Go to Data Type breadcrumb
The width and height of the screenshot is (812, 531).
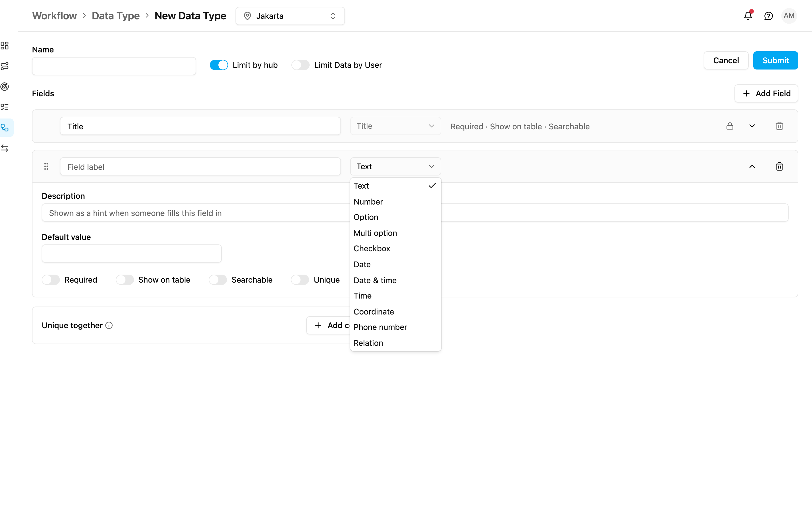pos(116,16)
